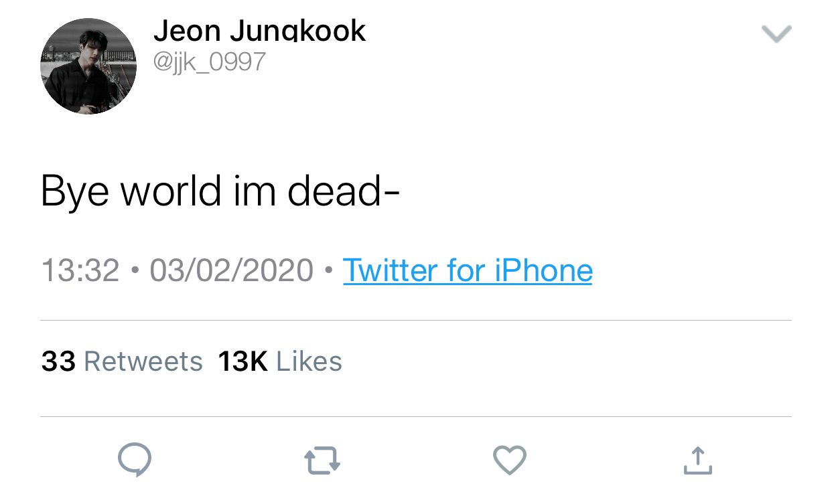Retweet using the arrows icon
The image size is (832, 504).
tap(322, 462)
